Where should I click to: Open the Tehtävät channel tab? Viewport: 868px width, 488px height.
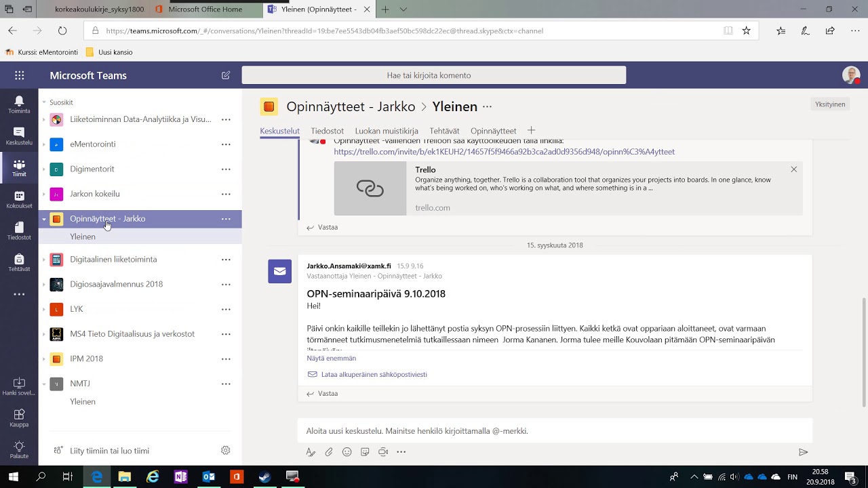(x=444, y=131)
